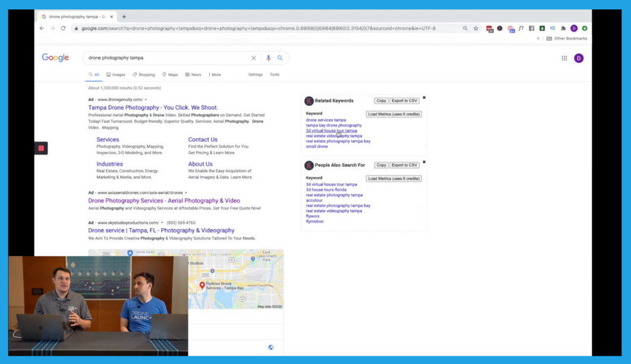
Task: Click the browser forward arrow
Action: 52,28
